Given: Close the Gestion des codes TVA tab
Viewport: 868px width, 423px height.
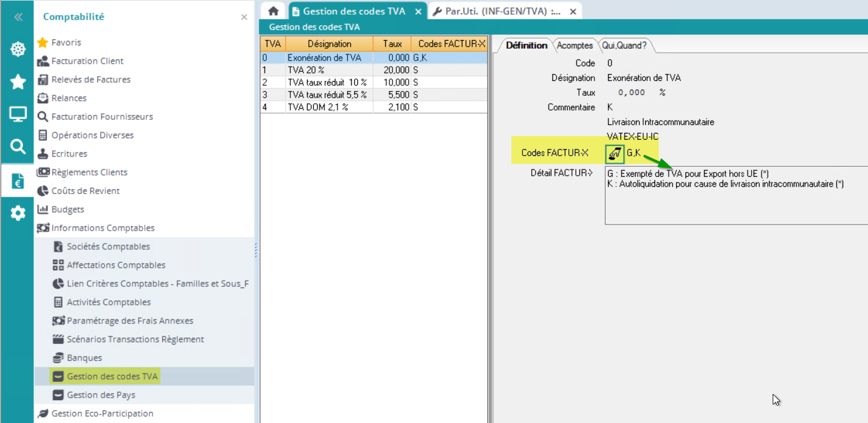Looking at the screenshot, I should [419, 11].
